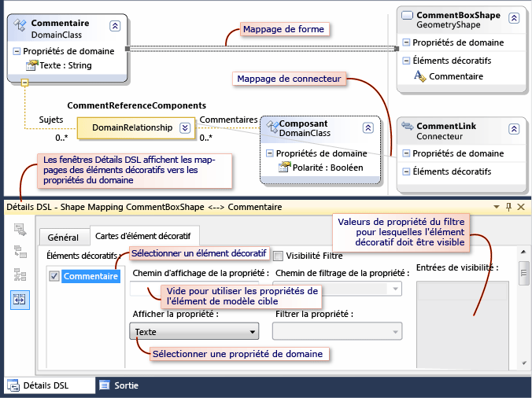Click the Détails DSL tab icon
This screenshot has width=532, height=398.
coord(13,385)
